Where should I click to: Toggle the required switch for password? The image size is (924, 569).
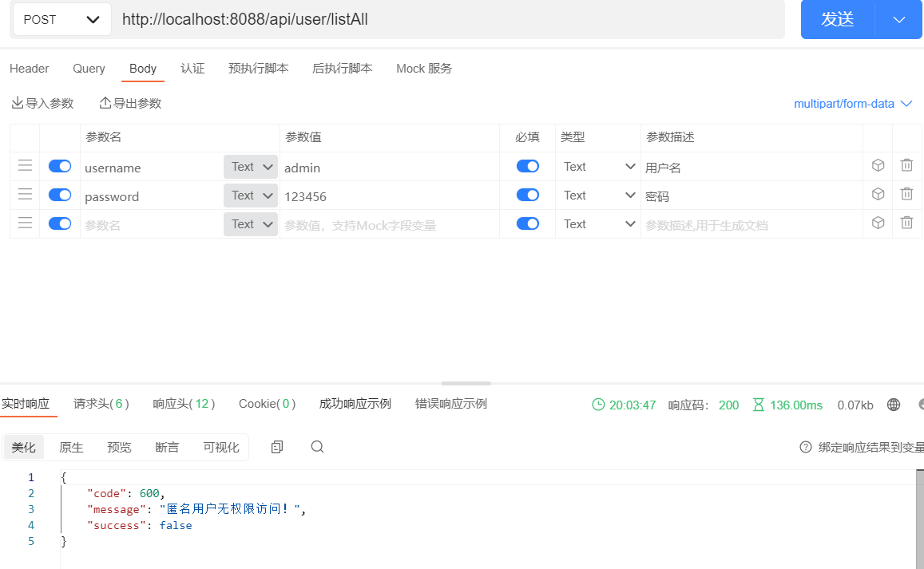point(527,195)
